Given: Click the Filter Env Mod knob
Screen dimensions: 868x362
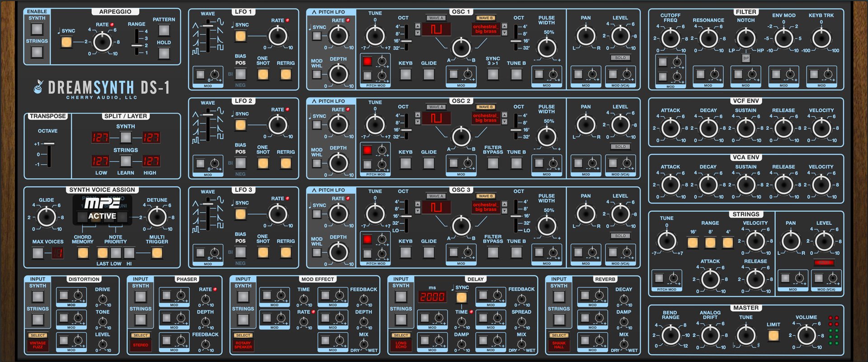Looking at the screenshot, I should coord(783,38).
